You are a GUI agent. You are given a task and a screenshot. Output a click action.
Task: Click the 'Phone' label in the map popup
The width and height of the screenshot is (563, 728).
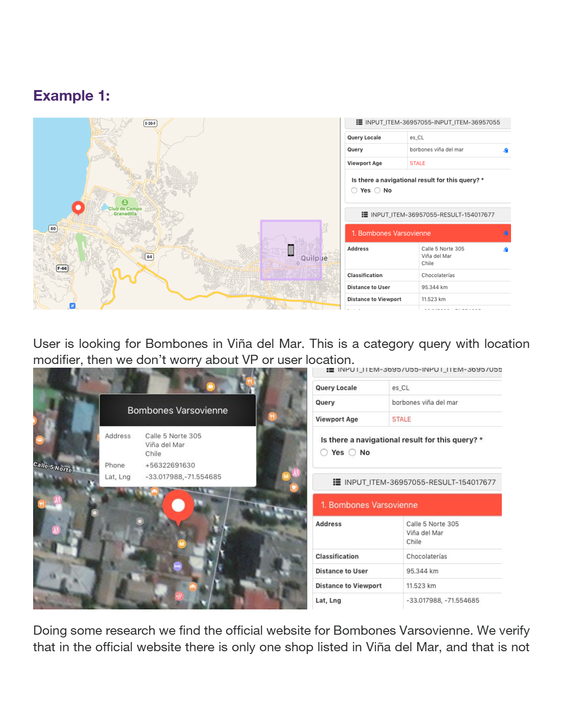point(115,465)
